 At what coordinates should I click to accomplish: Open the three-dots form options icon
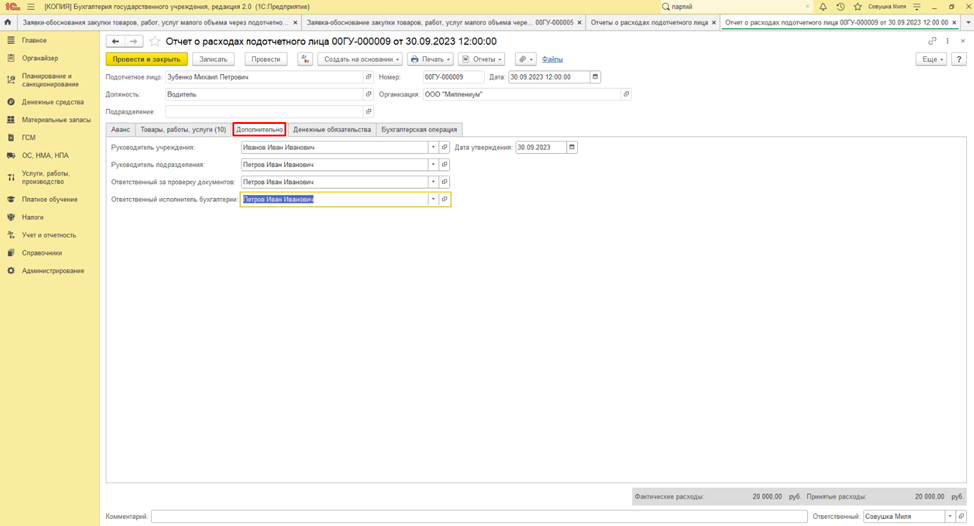point(947,41)
